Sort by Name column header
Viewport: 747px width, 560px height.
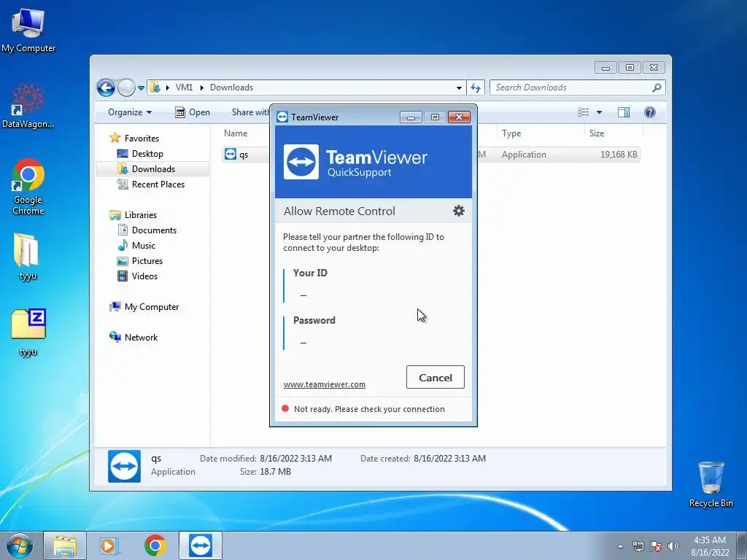tap(236, 133)
